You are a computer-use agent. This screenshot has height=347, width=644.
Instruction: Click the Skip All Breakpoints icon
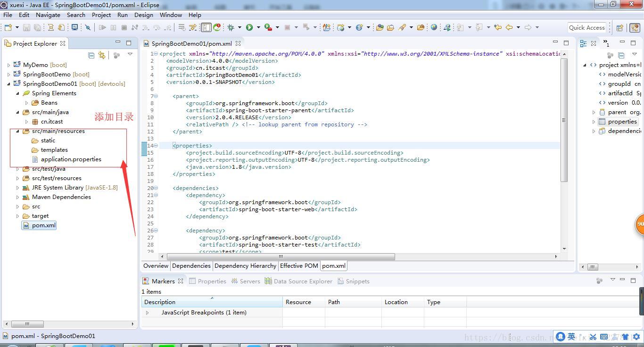(x=88, y=27)
